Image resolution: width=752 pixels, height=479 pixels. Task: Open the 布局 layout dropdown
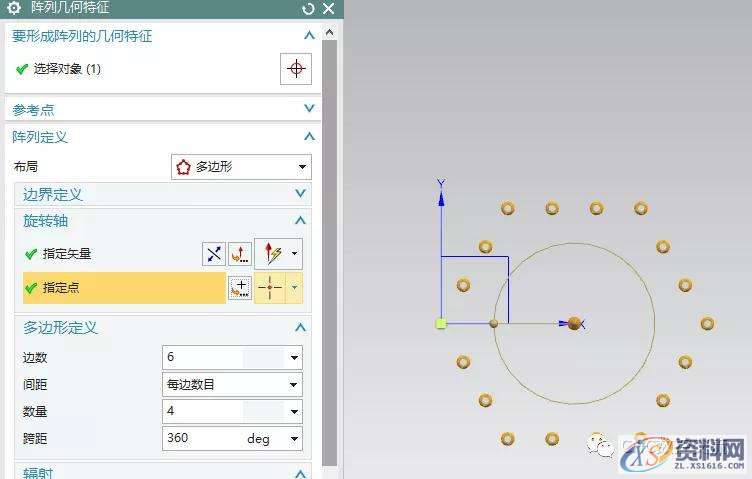[x=241, y=167]
